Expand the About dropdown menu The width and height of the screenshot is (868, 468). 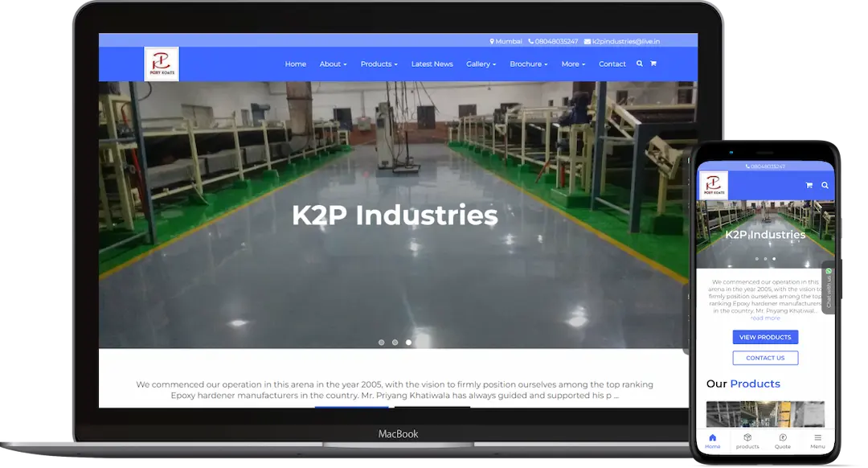(334, 64)
